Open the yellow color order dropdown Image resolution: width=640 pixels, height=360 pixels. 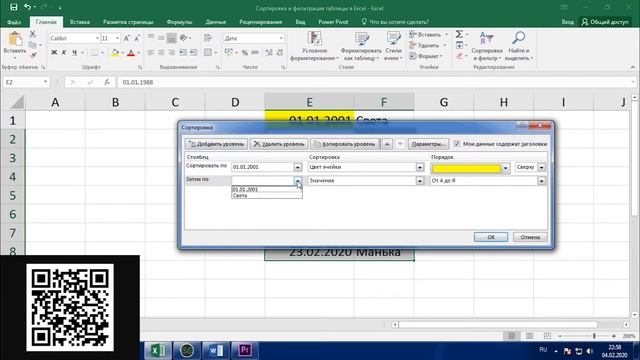[x=505, y=168]
